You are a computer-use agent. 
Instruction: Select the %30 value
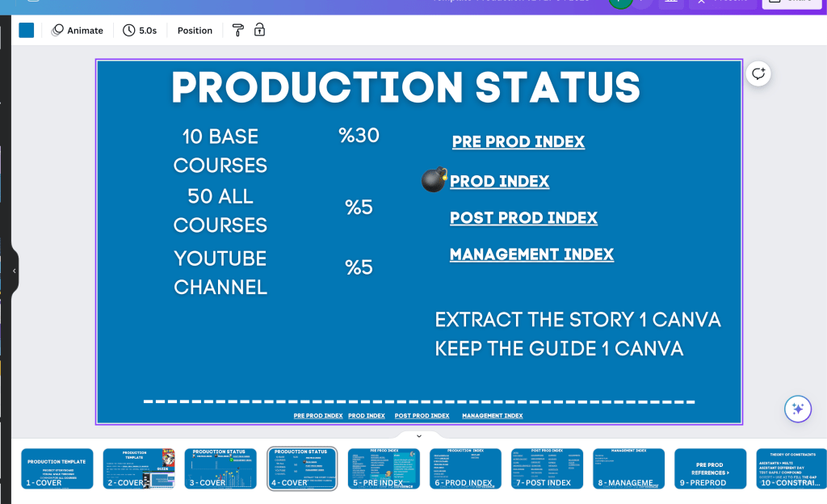(x=359, y=136)
